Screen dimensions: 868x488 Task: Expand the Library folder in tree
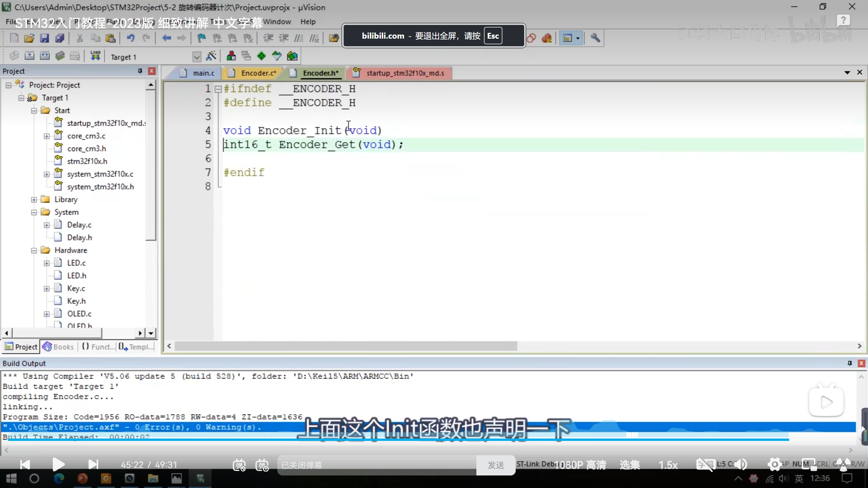[x=34, y=200]
